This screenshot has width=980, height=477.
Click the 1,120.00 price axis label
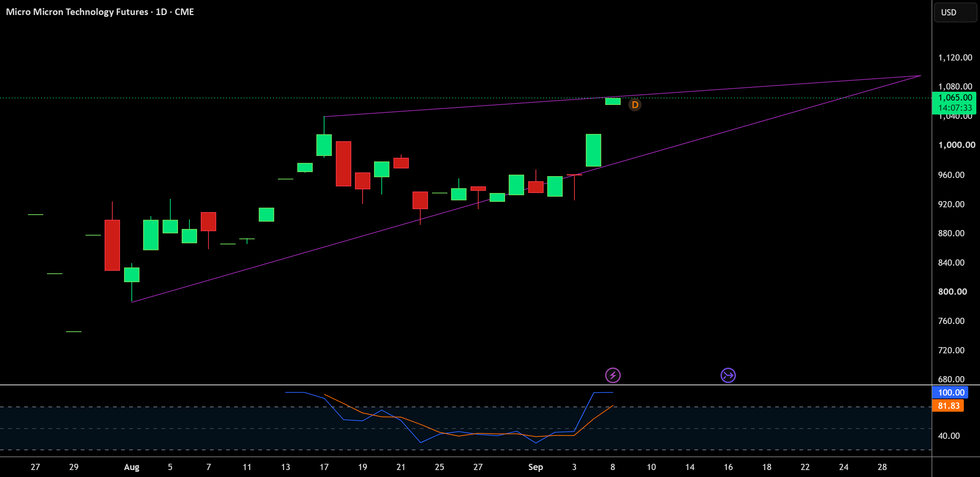click(x=955, y=58)
